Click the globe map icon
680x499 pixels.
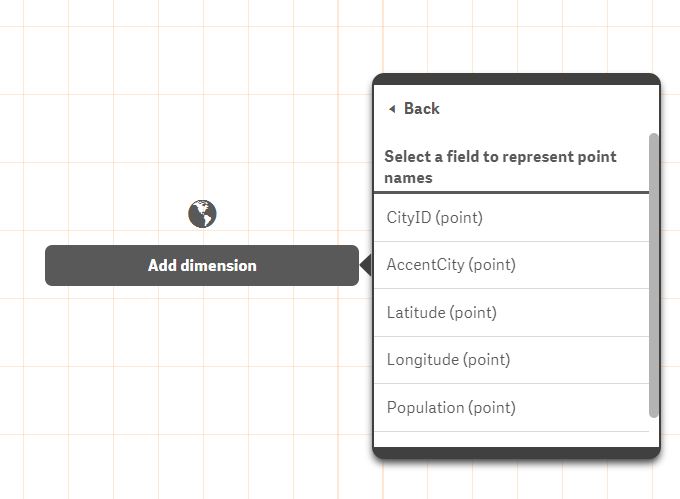(x=202, y=213)
